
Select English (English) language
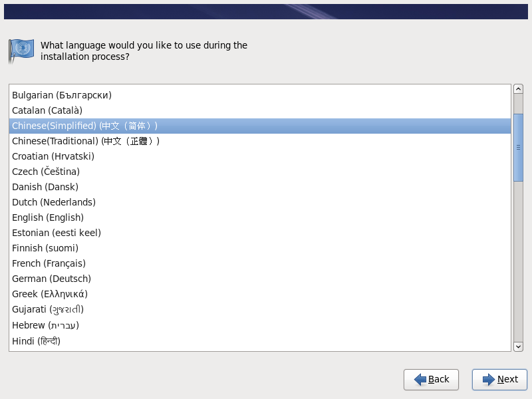[48, 217]
